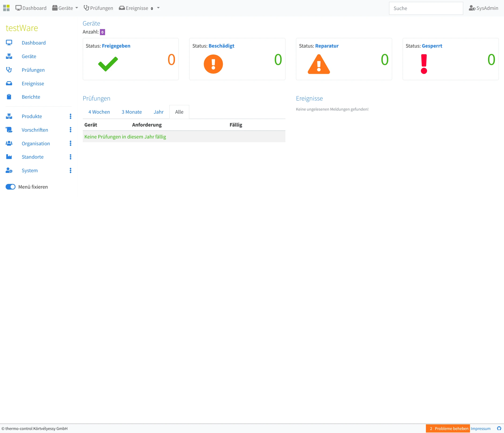Click the help chat icon bottom right
The width and height of the screenshot is (504, 433).
(498, 428)
